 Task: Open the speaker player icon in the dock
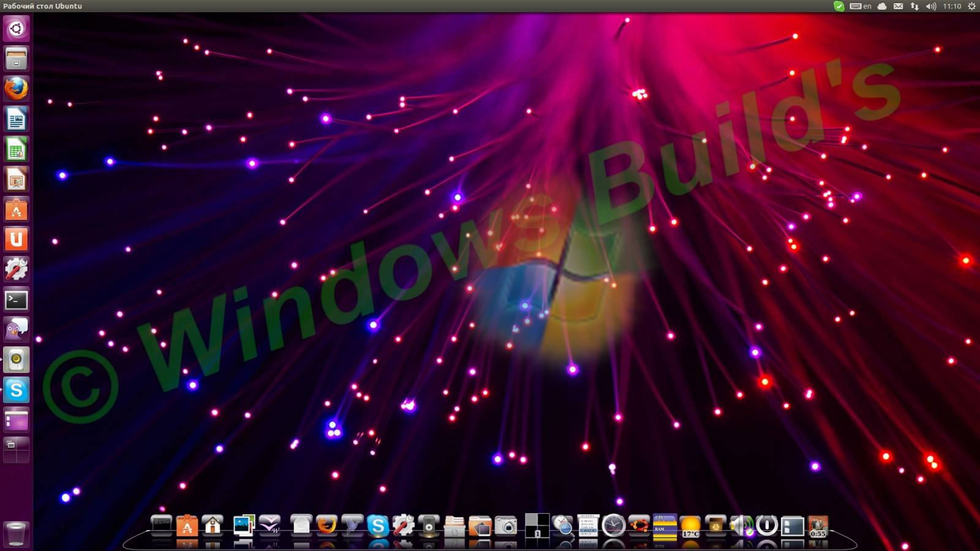point(429,526)
